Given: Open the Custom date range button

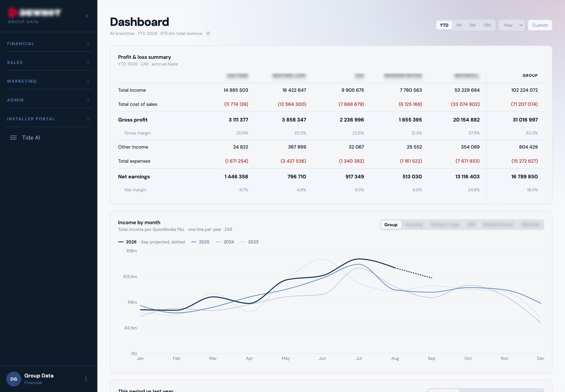Looking at the screenshot, I should 540,25.
